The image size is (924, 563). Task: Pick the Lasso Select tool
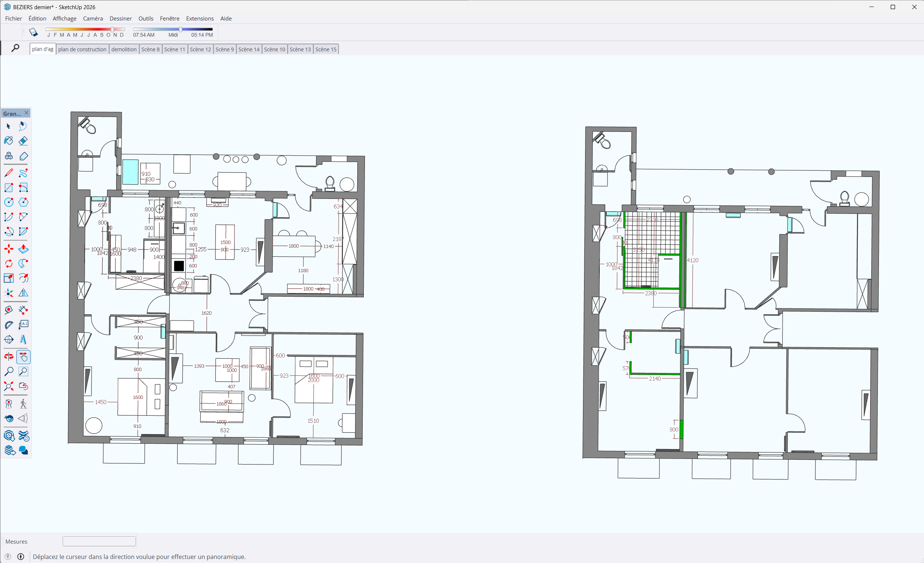(23, 126)
